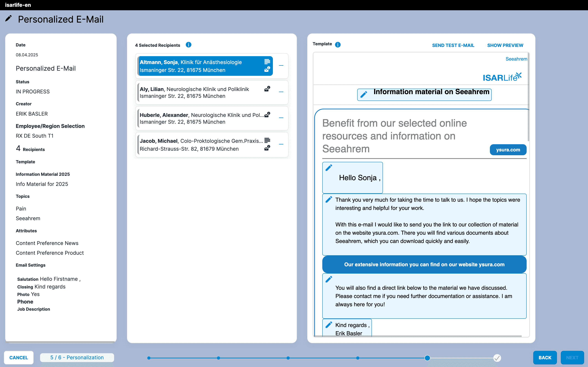Remove Jacob, Michael from recipients

(x=281, y=144)
